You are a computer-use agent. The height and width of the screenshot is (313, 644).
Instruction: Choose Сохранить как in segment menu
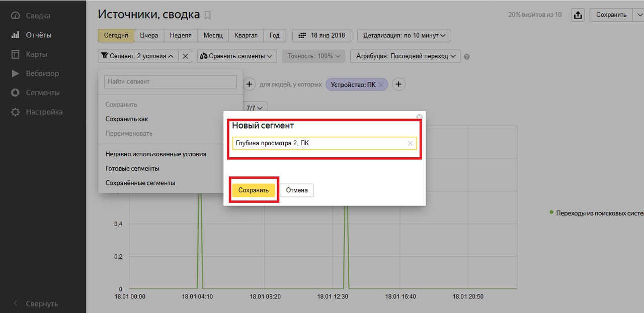pos(127,119)
